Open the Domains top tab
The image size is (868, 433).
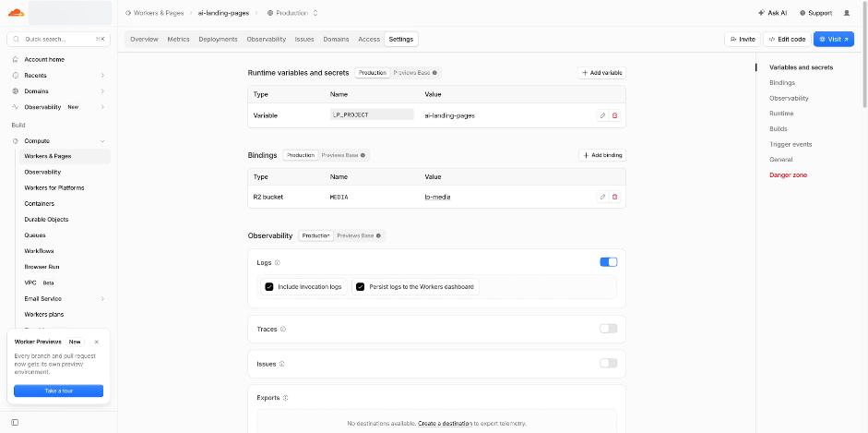pos(336,40)
